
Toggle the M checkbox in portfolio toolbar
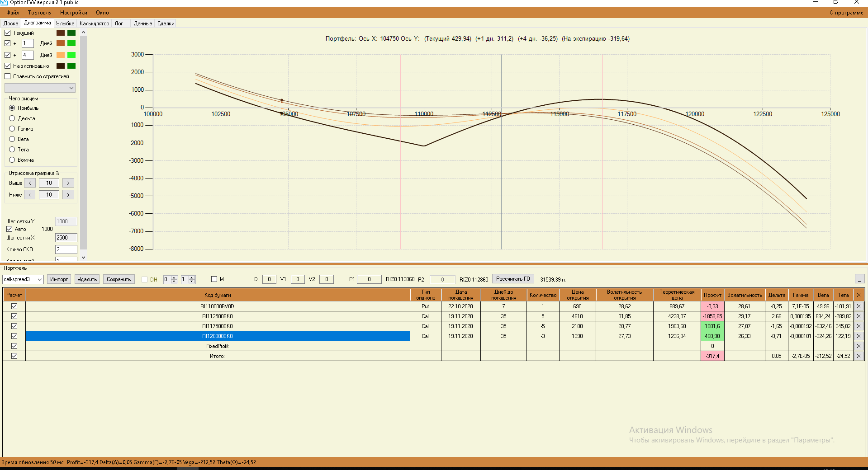[214, 279]
